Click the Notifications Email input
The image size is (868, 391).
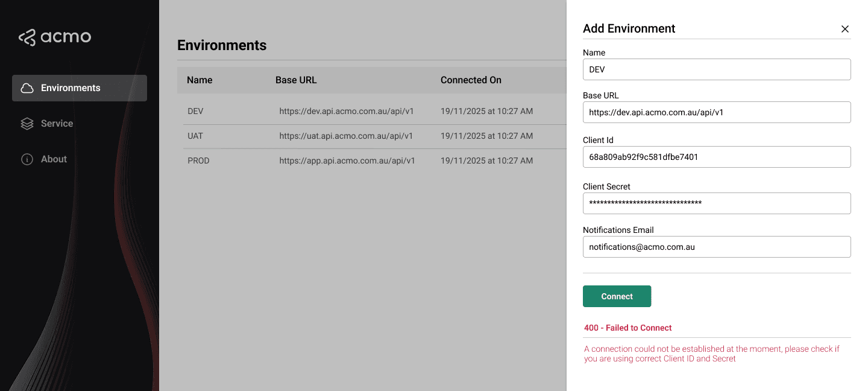pos(716,247)
